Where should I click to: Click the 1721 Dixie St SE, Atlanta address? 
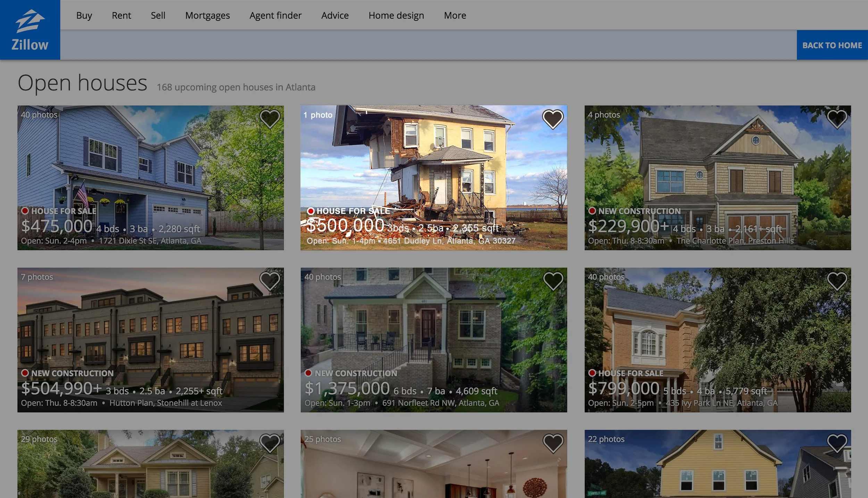[x=150, y=241]
